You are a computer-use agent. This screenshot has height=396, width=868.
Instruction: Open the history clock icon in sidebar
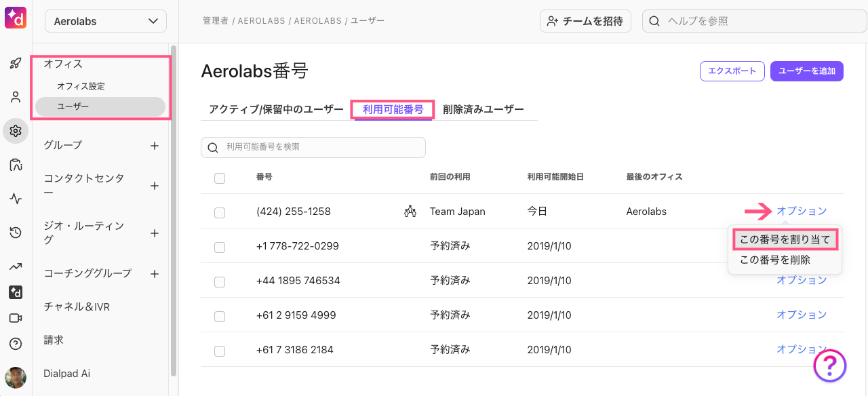pyautogui.click(x=16, y=233)
